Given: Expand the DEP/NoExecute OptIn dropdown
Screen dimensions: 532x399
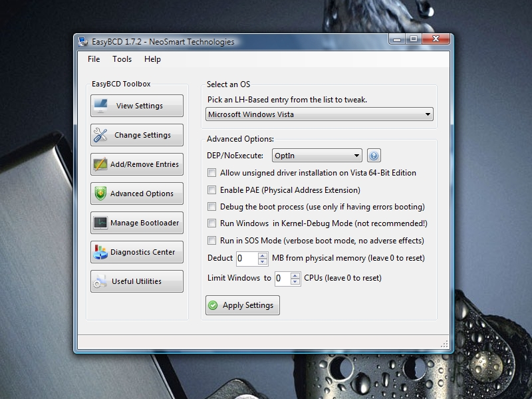Looking at the screenshot, I should [x=317, y=156].
